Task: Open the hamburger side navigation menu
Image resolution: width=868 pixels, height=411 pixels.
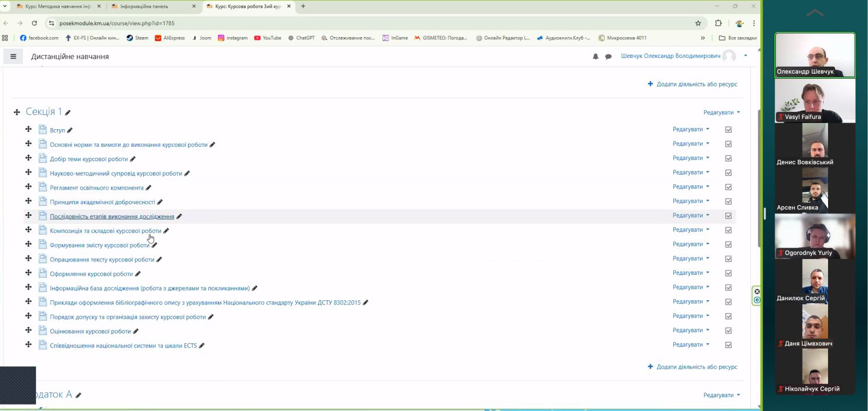Action: 13,56
